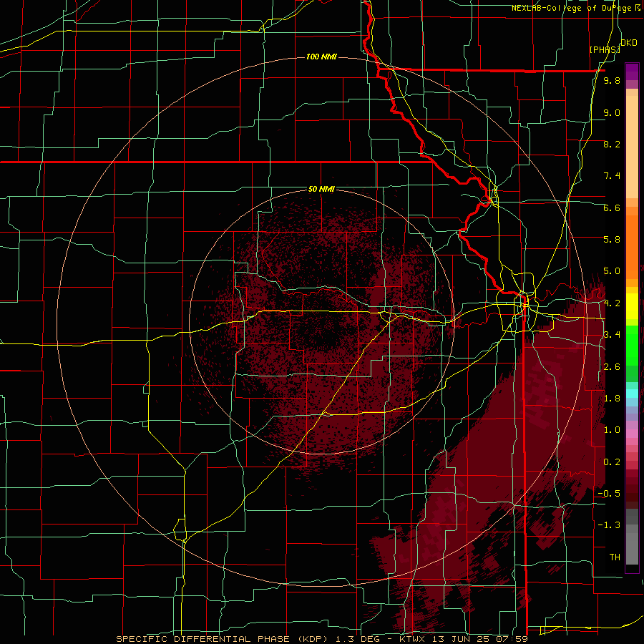Image resolution: width=644 pixels, height=644 pixels.
Task: Click the 5.8 value on the color scale
Action: point(612,240)
